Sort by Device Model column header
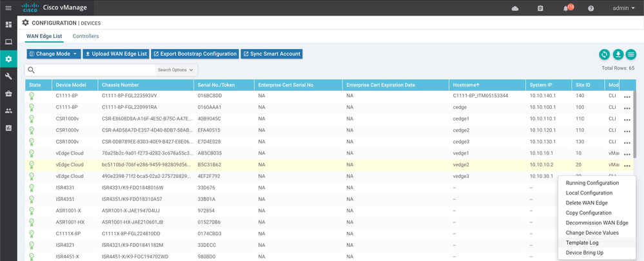 click(75, 85)
